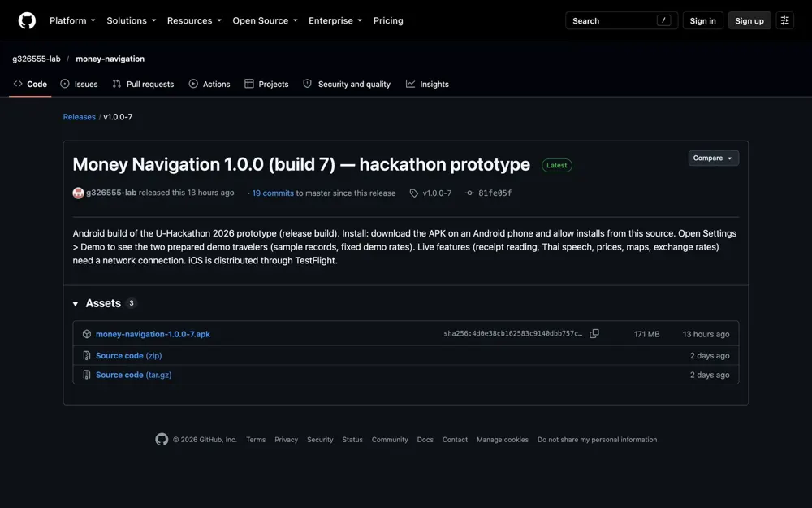Click the release title heading
The width and height of the screenshot is (812, 508).
[x=301, y=164]
